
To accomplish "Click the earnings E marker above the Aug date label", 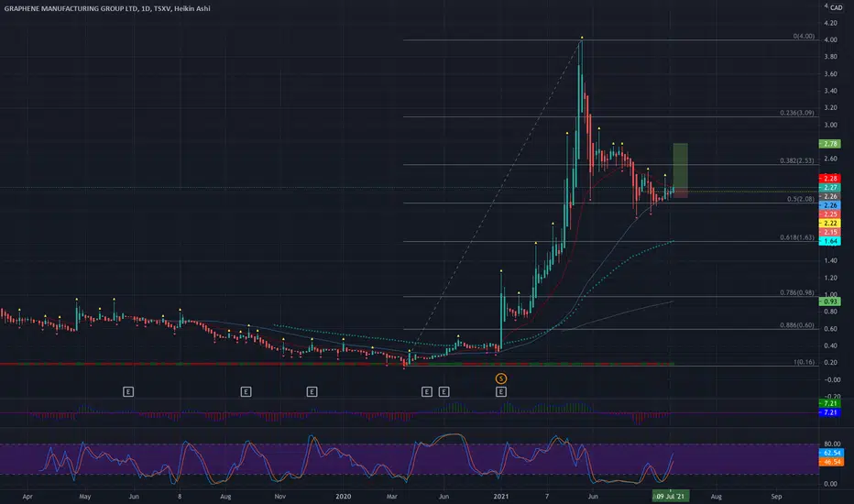I will tap(246, 392).
